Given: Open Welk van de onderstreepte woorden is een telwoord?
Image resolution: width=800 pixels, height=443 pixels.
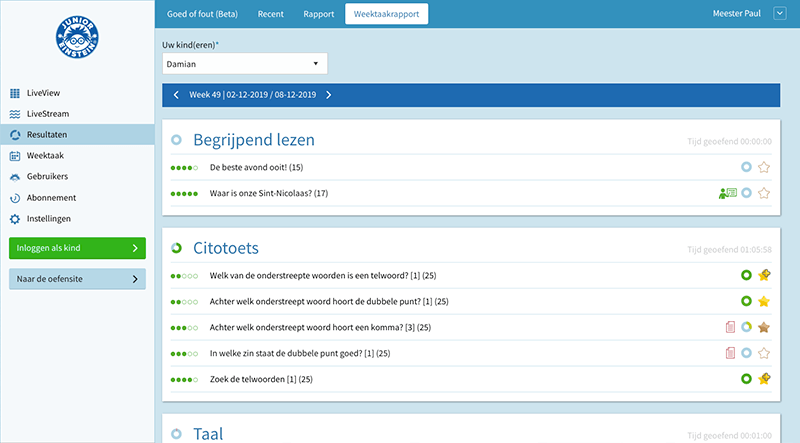Looking at the screenshot, I should tap(323, 276).
